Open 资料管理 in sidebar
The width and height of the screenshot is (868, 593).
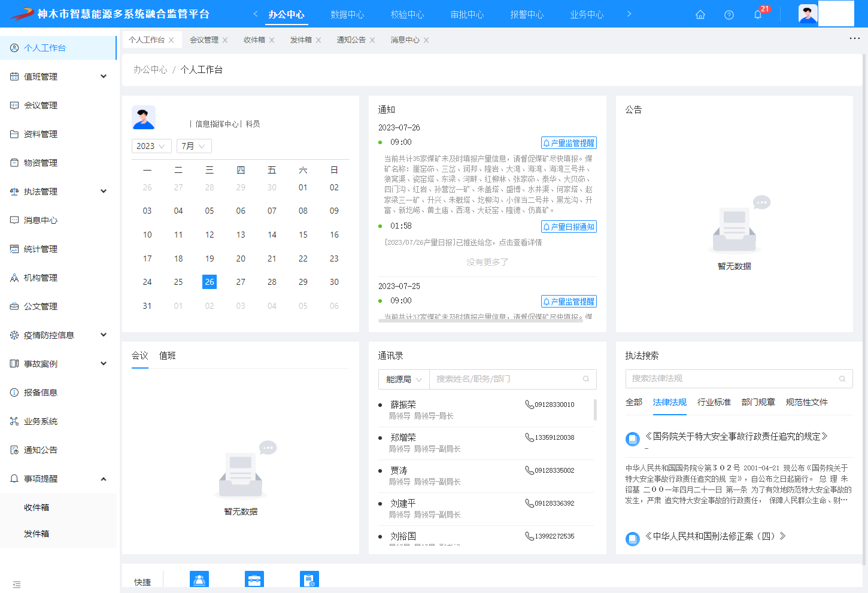tap(58, 134)
